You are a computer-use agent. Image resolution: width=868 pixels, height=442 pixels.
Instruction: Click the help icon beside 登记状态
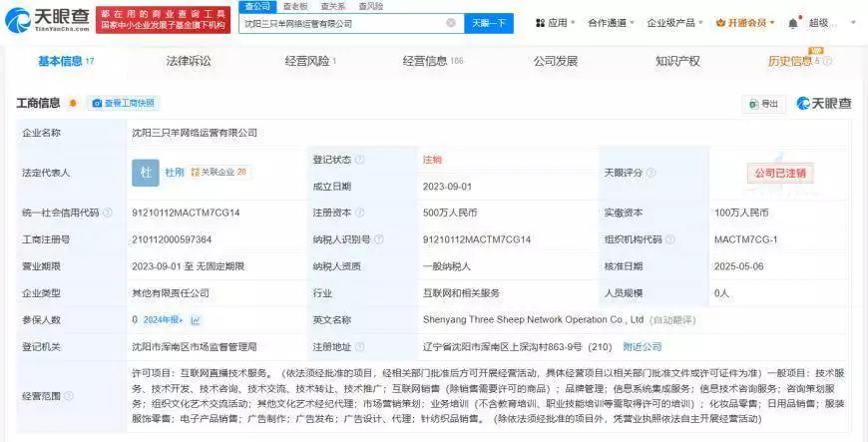click(360, 160)
